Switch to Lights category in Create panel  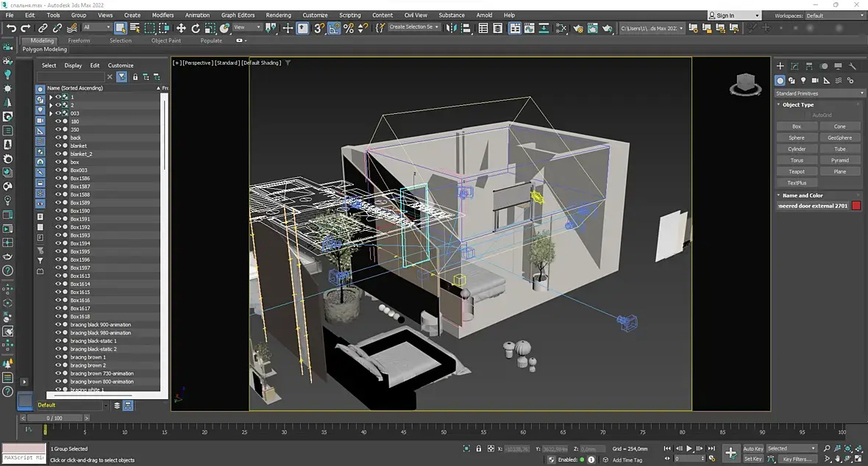tap(803, 80)
